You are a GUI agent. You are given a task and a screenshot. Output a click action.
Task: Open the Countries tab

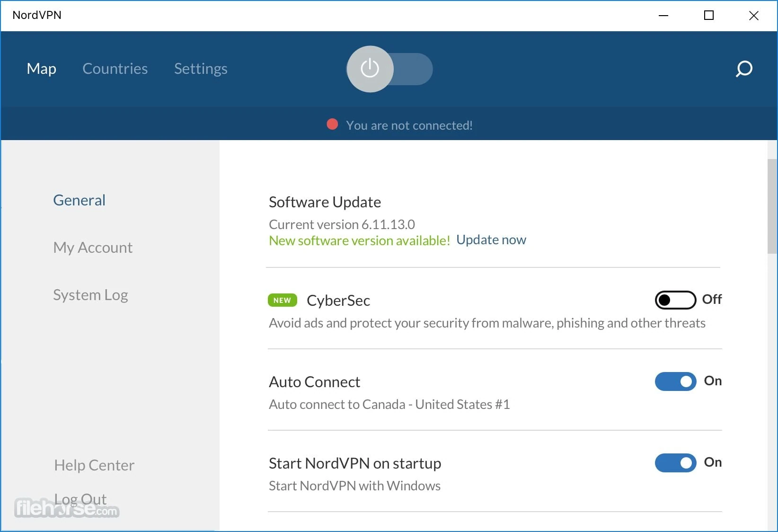click(115, 69)
